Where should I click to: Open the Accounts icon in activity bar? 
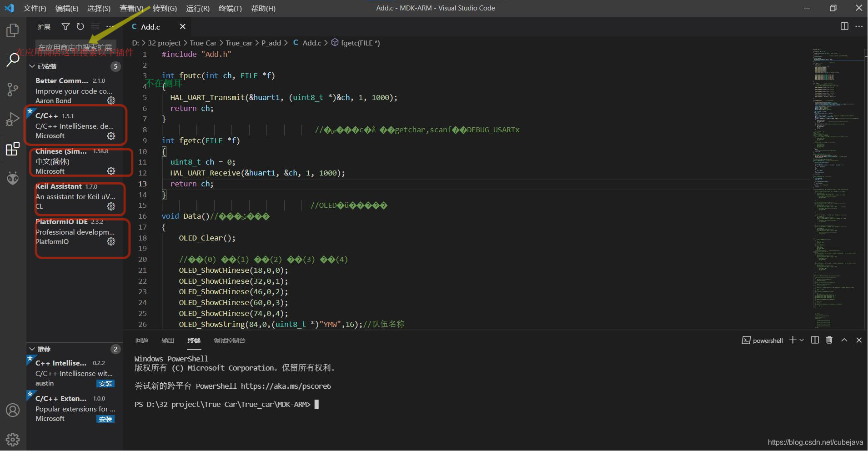pos(13,410)
